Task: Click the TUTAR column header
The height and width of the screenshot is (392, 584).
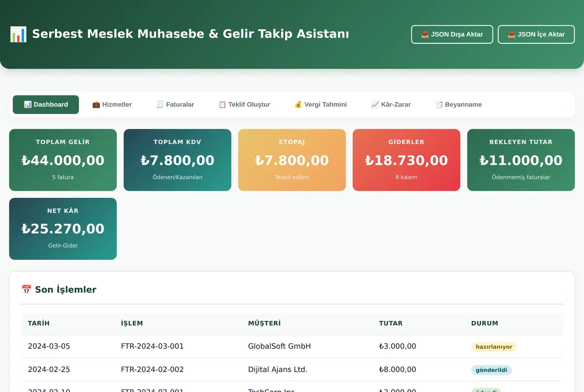Action: (391, 323)
